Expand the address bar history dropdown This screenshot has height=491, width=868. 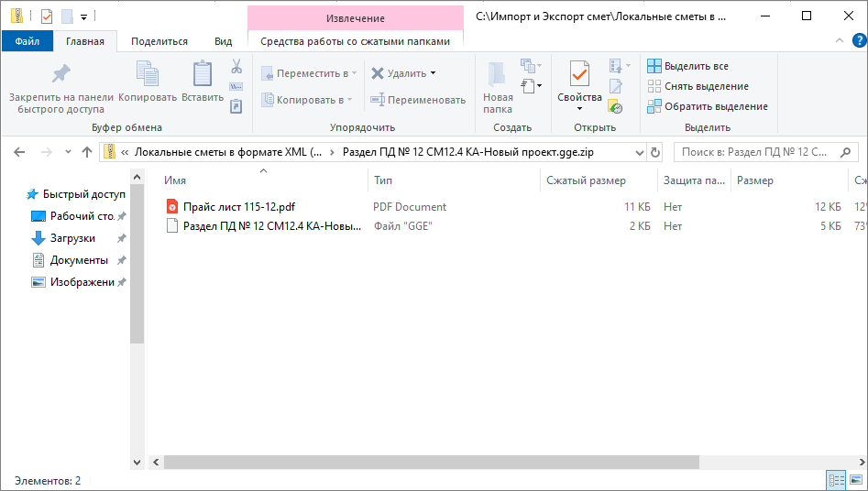pyautogui.click(x=640, y=152)
